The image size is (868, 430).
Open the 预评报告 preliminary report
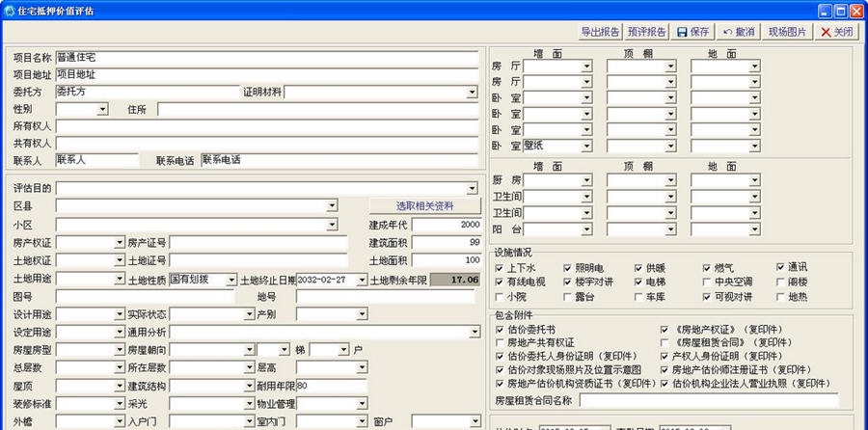[646, 32]
